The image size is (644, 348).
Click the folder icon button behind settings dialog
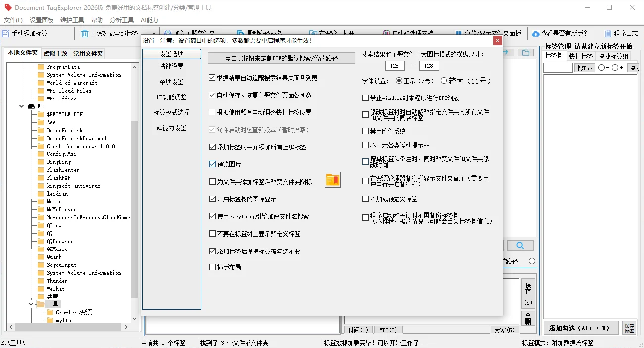(x=525, y=53)
